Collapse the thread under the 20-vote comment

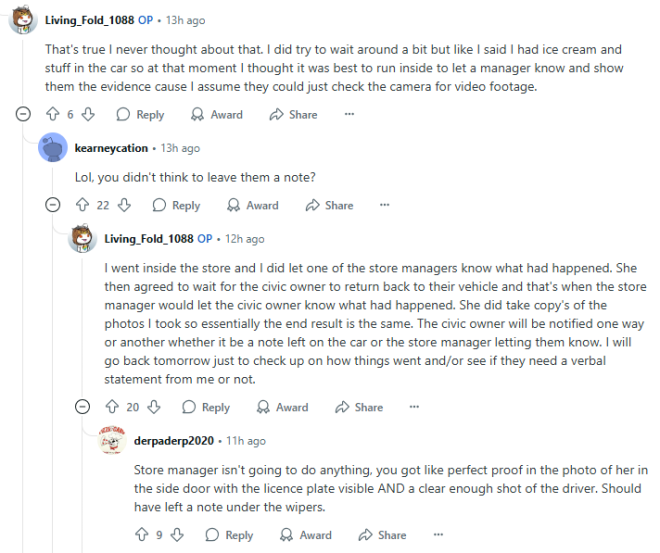point(83,407)
